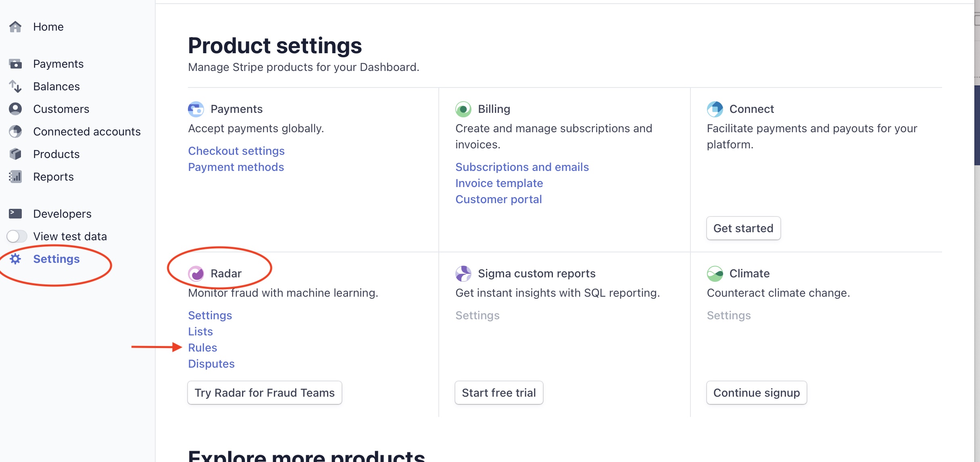Viewport: 980px width, 462px height.
Task: Click greyed Settings under Climate
Action: click(x=729, y=315)
